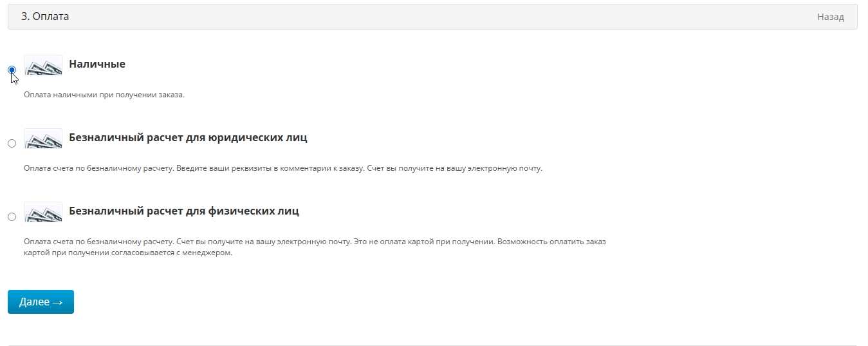
Task: Click the Наличные payment title text
Action: (x=97, y=64)
